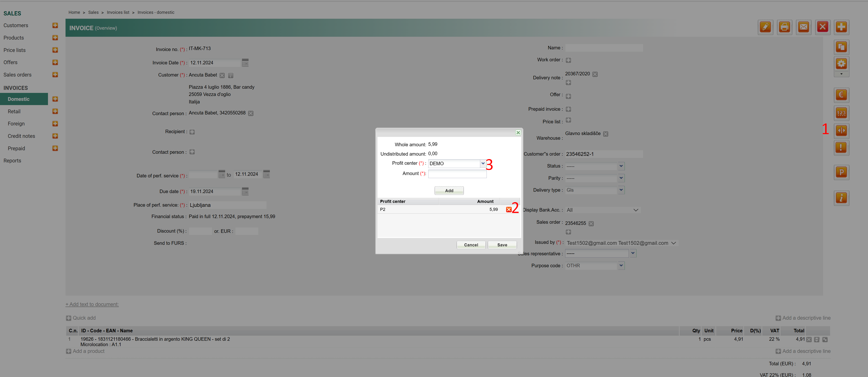Expand the Delivery type dropdown
Viewport: 868px width, 377px height.
point(621,190)
